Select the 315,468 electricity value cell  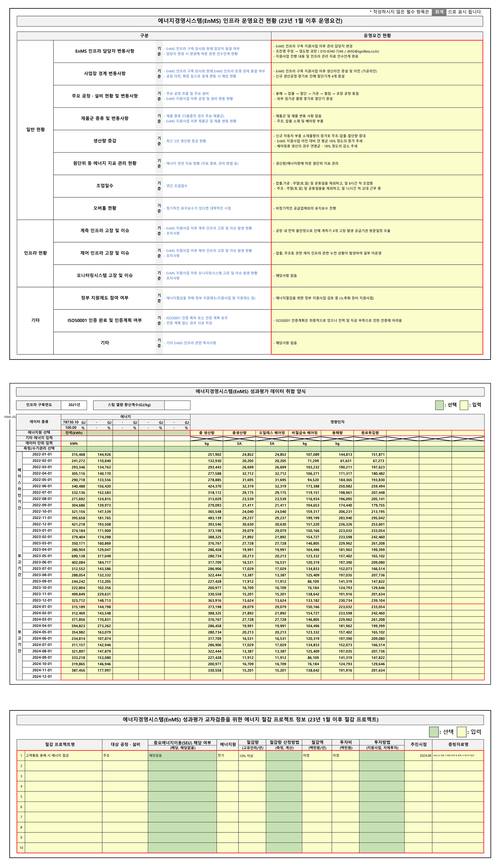(x=74, y=455)
